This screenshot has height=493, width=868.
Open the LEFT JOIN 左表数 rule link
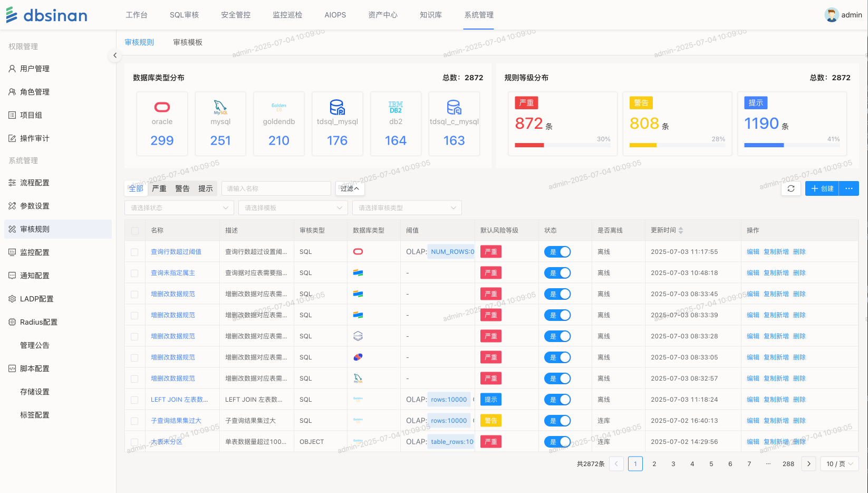click(179, 400)
